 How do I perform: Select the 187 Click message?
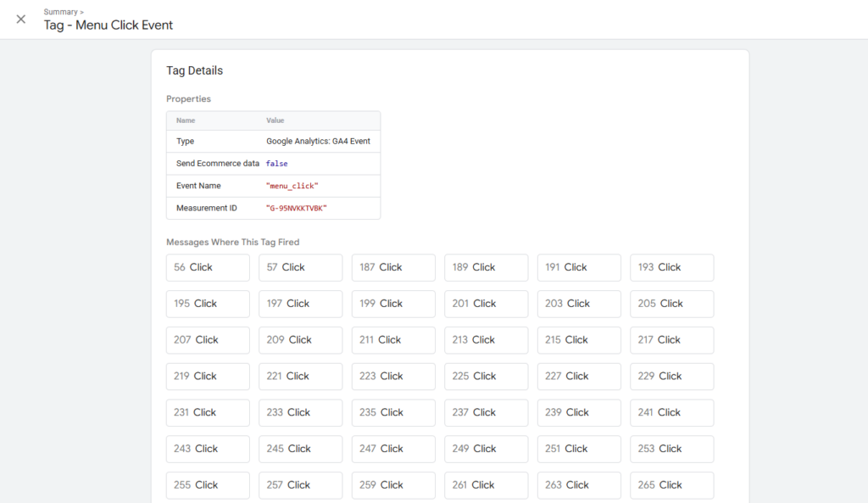point(393,267)
